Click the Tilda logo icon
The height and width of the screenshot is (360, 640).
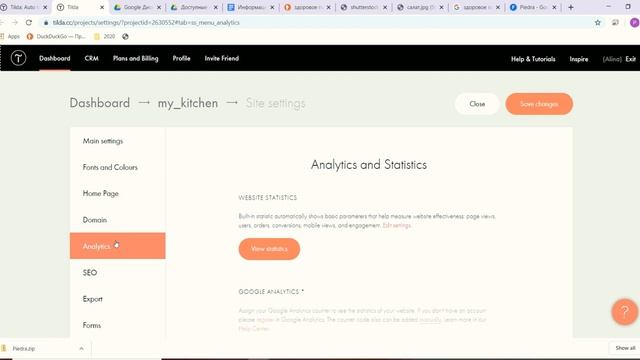18,58
